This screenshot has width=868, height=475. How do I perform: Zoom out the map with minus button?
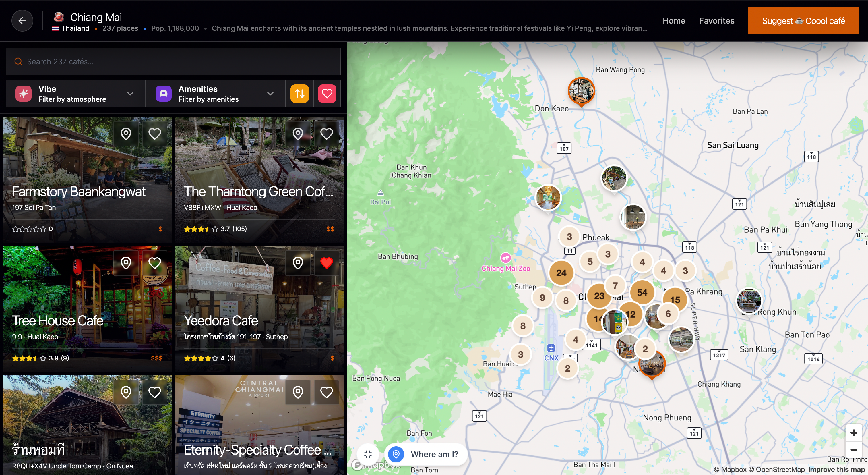854,450
